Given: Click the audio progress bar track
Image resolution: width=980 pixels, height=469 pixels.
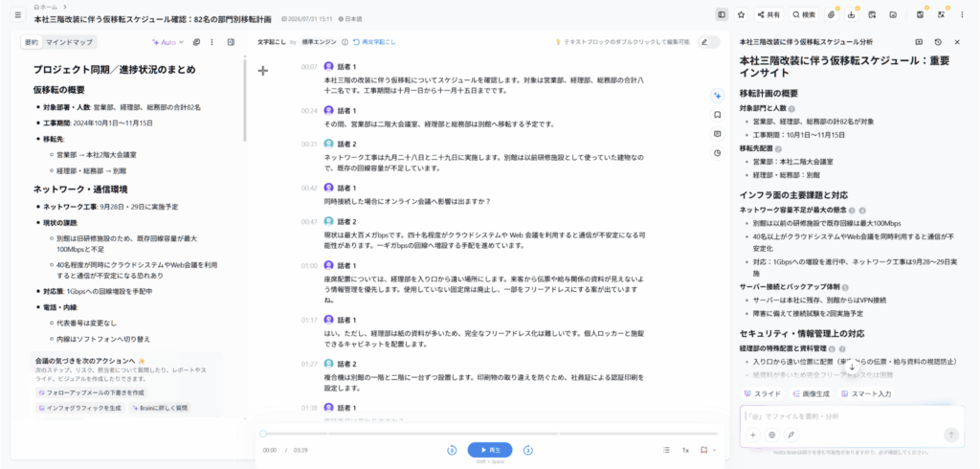Looking at the screenshot, I should click(x=490, y=434).
